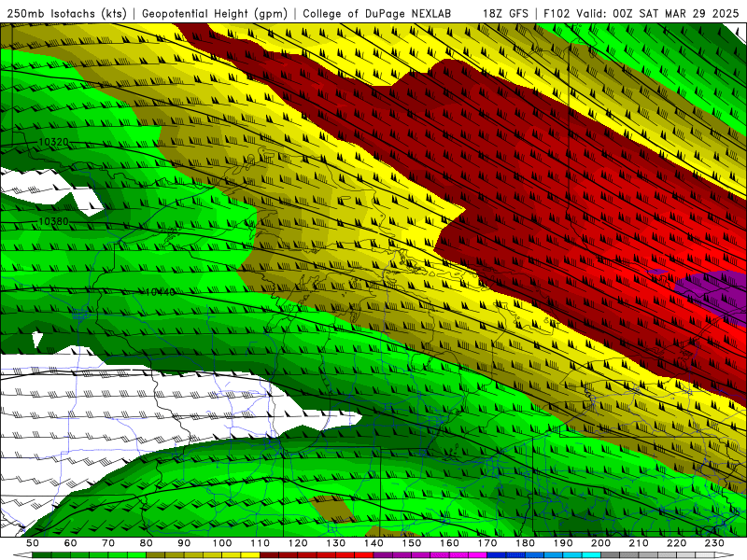
Task: Pick the dark blue colorbar segment at 170
Action: (x=497, y=555)
